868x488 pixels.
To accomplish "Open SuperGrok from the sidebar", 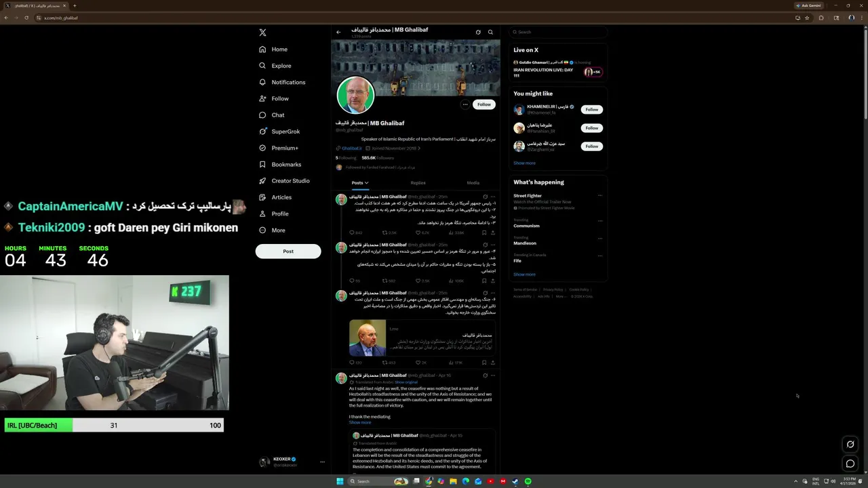I will 279,131.
